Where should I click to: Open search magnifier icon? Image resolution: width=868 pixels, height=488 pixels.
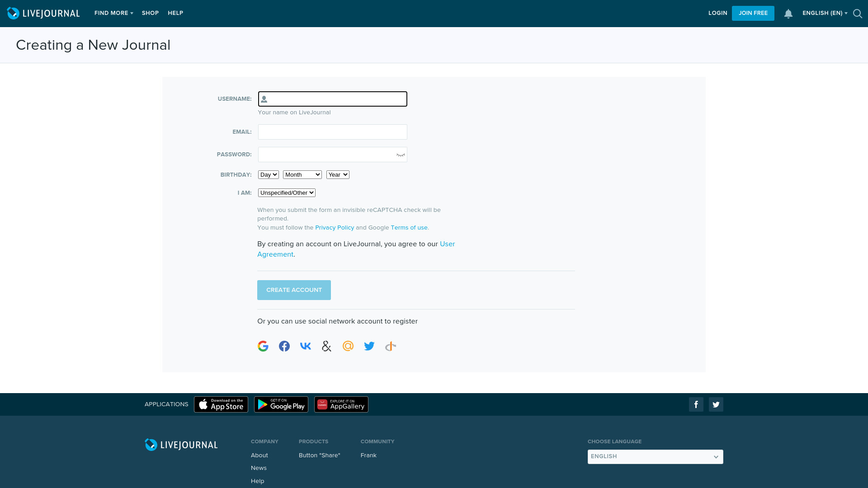858,14
